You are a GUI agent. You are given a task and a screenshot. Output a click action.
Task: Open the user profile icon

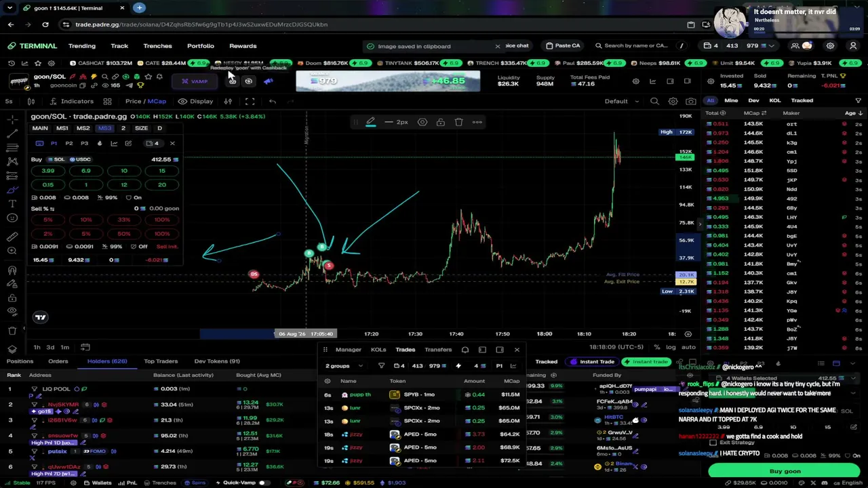853,46
